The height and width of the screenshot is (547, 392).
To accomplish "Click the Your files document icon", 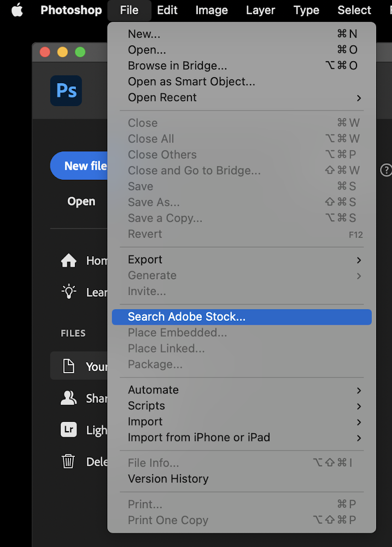I will coord(68,366).
